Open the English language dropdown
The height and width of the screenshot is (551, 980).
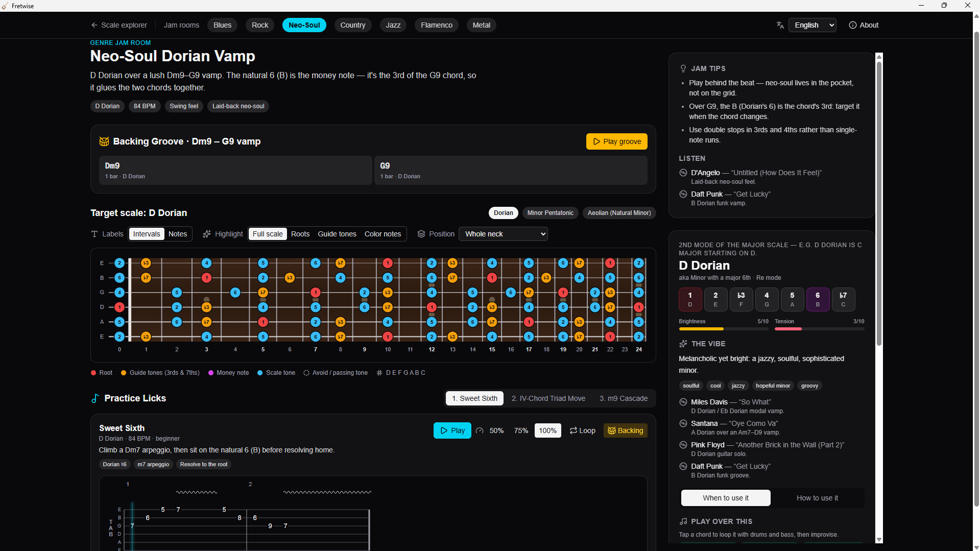click(812, 25)
